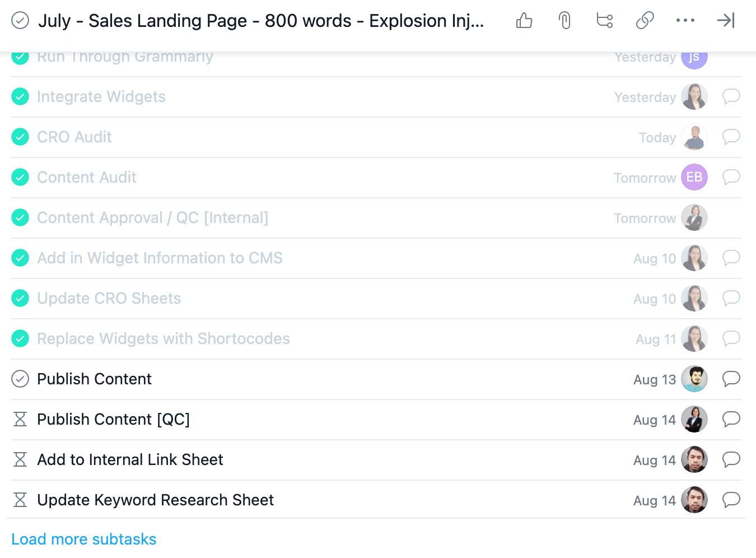Uncheck Add in Widget Information to CMS
The height and width of the screenshot is (558, 756).
coord(20,258)
